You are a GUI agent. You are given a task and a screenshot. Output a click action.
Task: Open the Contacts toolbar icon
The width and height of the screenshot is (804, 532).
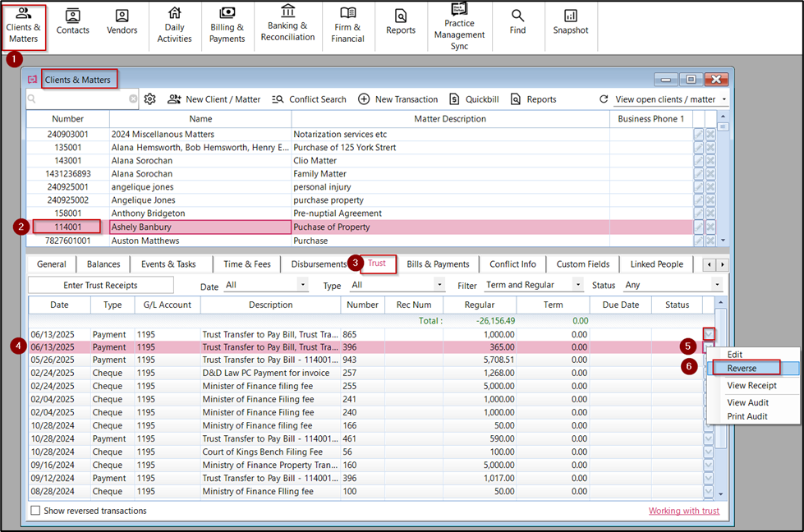click(x=72, y=25)
